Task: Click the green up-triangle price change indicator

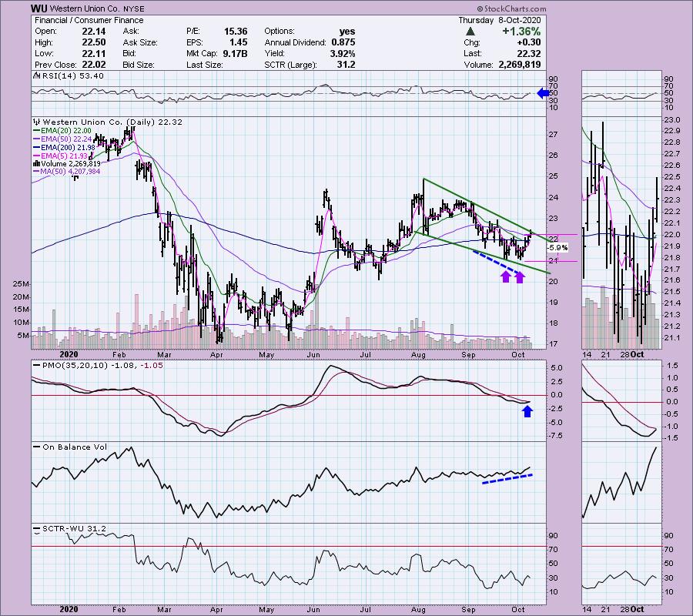Action: point(470,32)
